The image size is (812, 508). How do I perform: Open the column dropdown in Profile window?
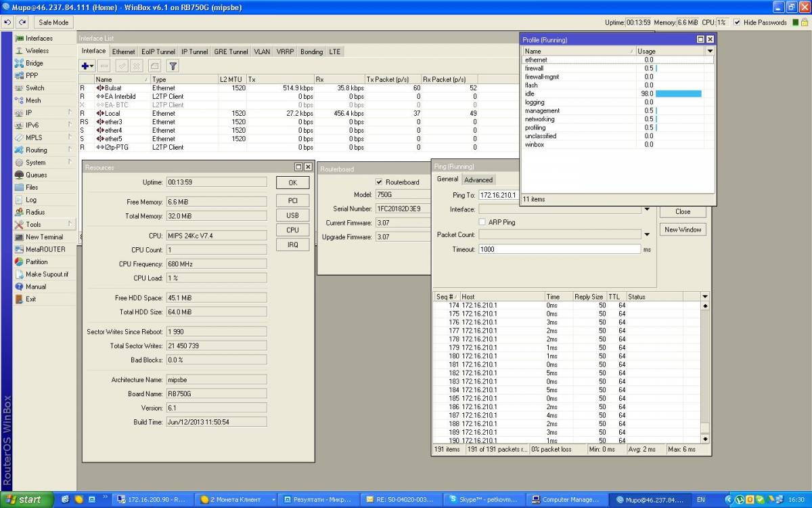[710, 51]
